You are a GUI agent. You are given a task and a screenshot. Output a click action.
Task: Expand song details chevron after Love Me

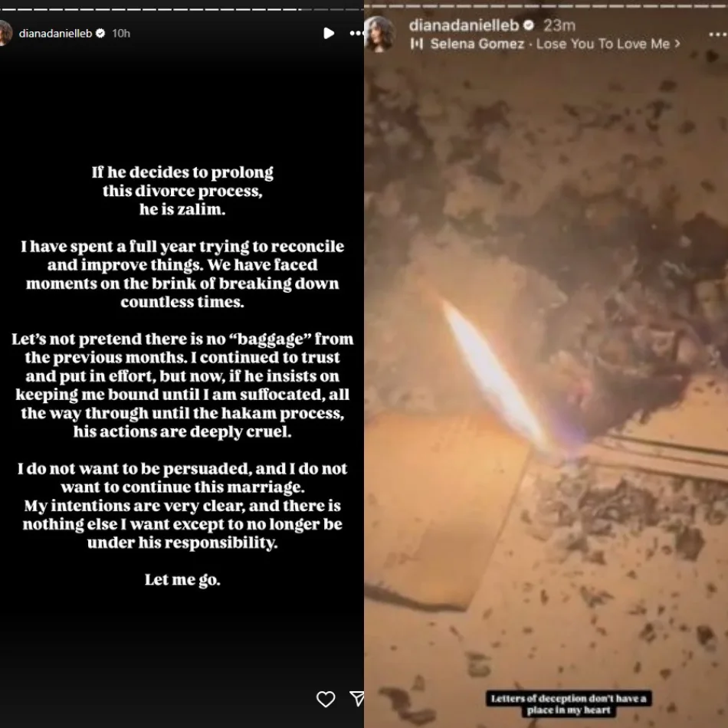click(677, 44)
